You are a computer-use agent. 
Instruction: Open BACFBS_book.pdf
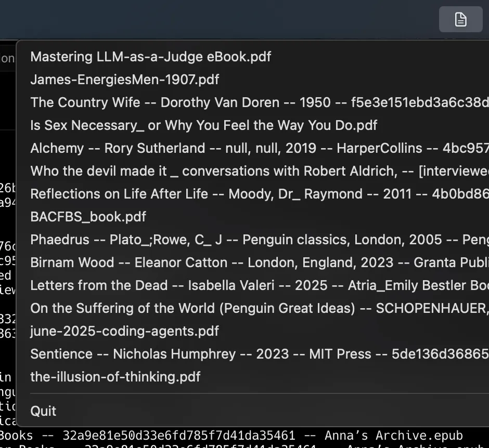[253, 217]
